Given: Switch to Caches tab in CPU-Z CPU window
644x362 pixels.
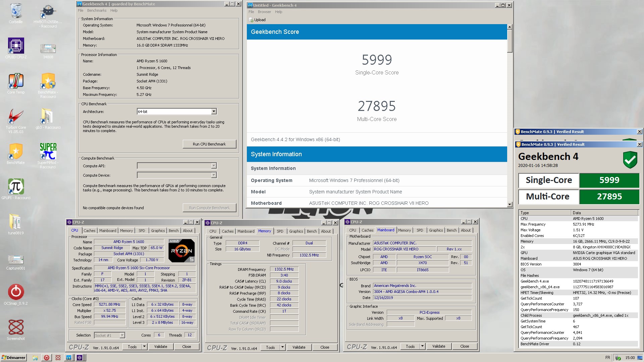Looking at the screenshot, I should coord(90,231).
